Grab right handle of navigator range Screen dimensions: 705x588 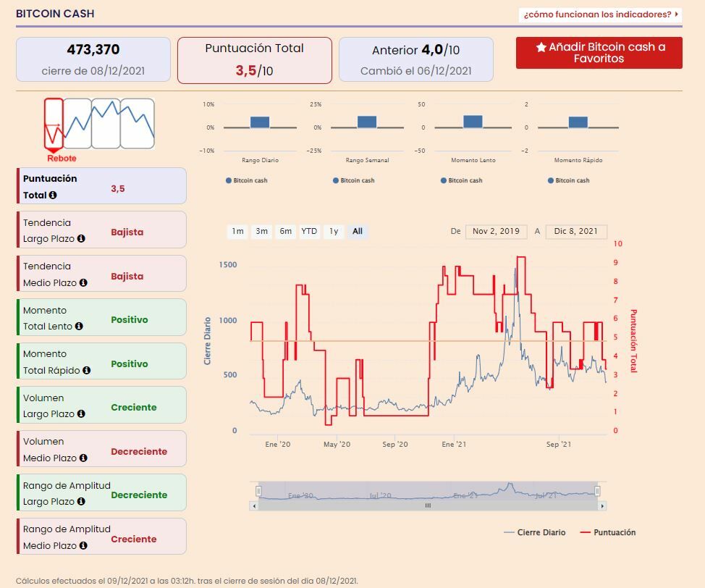coord(597,491)
